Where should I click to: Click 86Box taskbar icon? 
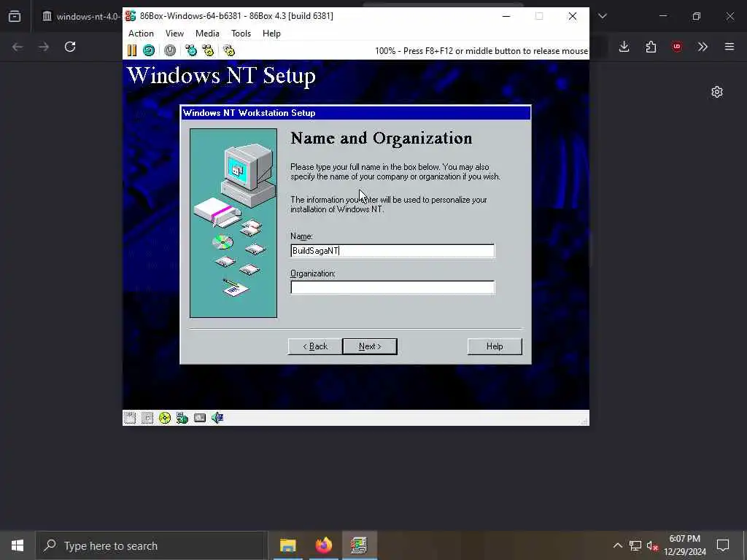coord(359,545)
